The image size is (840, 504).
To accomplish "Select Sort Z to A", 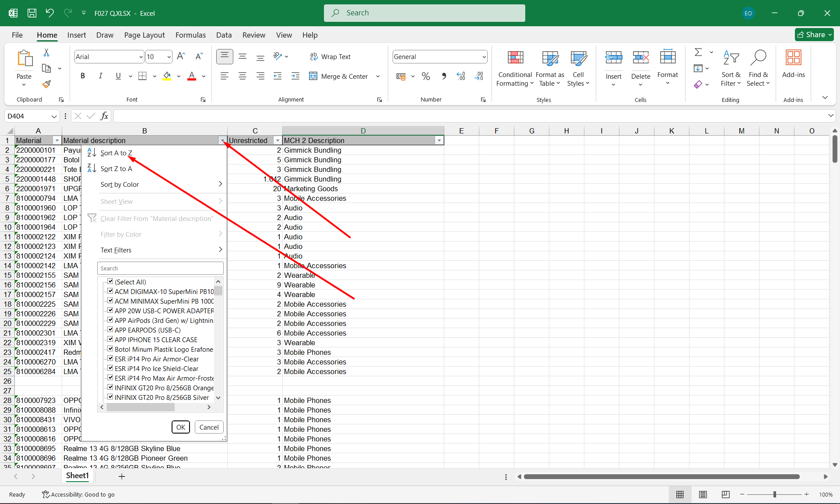I will click(x=116, y=169).
